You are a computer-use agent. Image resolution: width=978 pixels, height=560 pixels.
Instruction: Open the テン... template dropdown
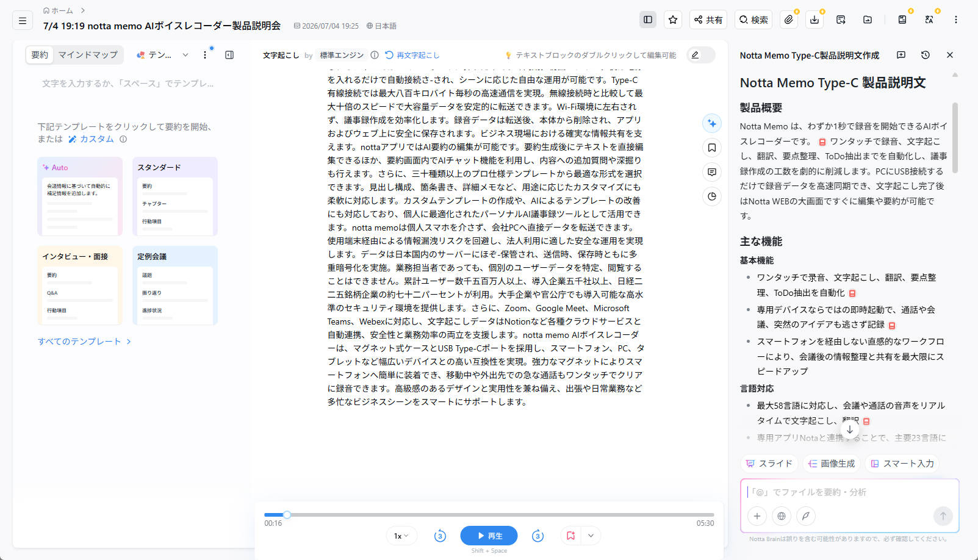(162, 55)
